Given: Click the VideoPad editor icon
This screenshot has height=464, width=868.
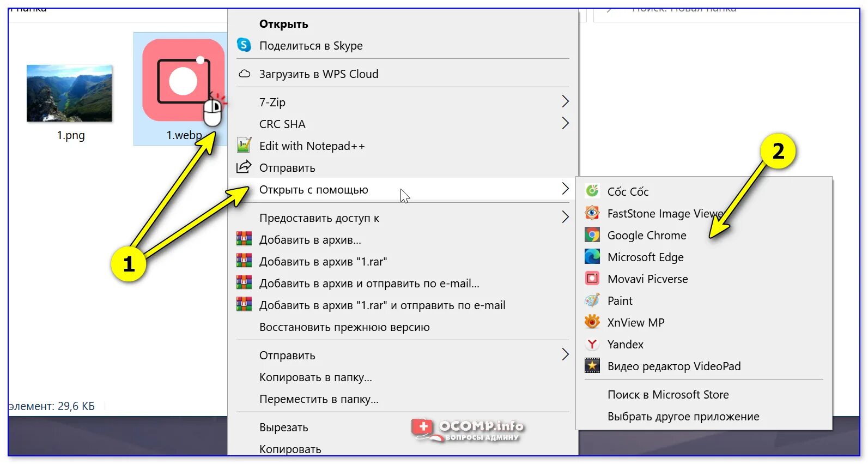Looking at the screenshot, I should (592, 365).
